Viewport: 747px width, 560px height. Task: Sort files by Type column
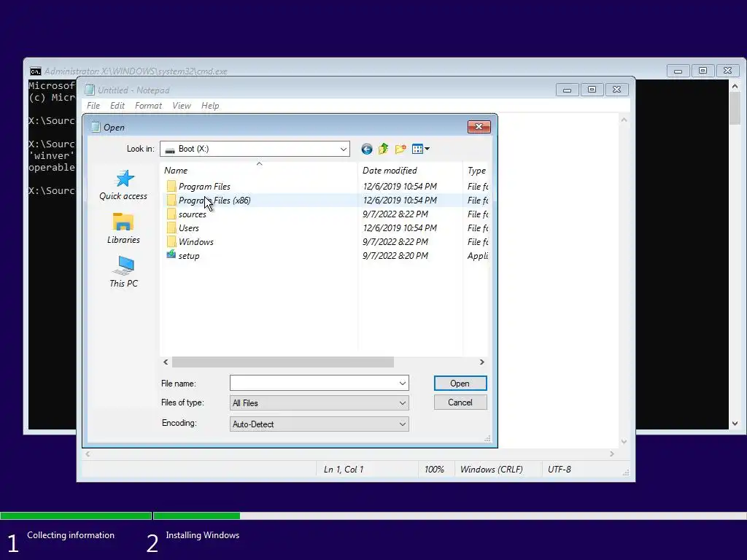pyautogui.click(x=476, y=171)
